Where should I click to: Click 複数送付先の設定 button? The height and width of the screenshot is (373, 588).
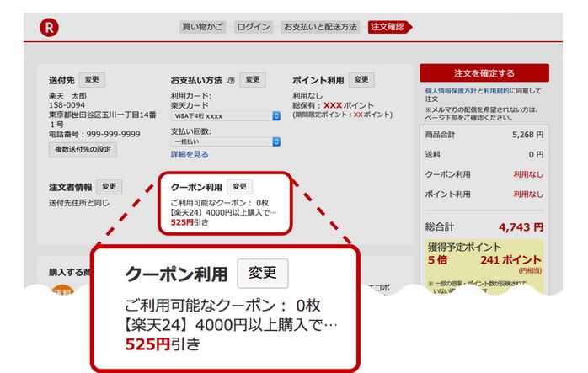(x=83, y=150)
